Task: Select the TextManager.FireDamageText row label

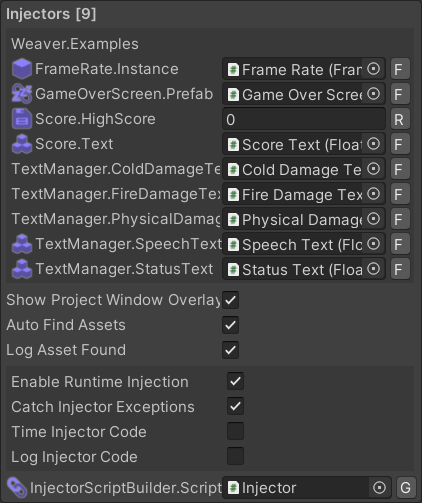Action: tap(116, 194)
